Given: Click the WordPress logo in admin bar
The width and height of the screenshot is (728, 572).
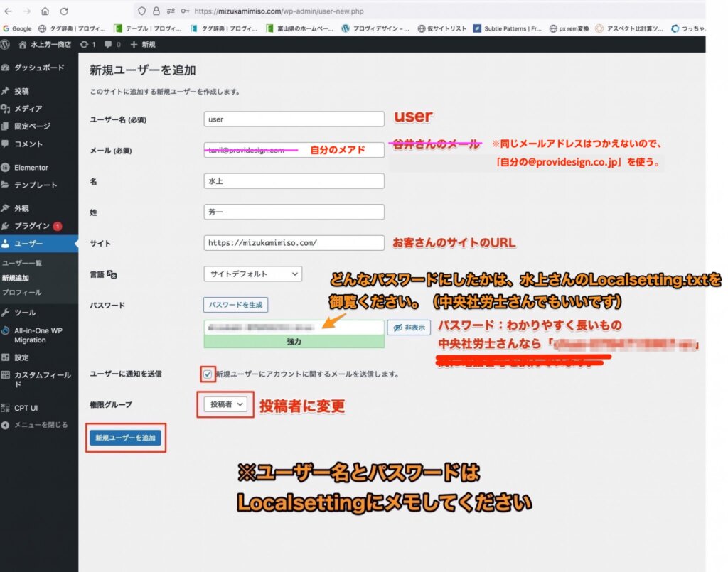Looking at the screenshot, I should [x=6, y=45].
